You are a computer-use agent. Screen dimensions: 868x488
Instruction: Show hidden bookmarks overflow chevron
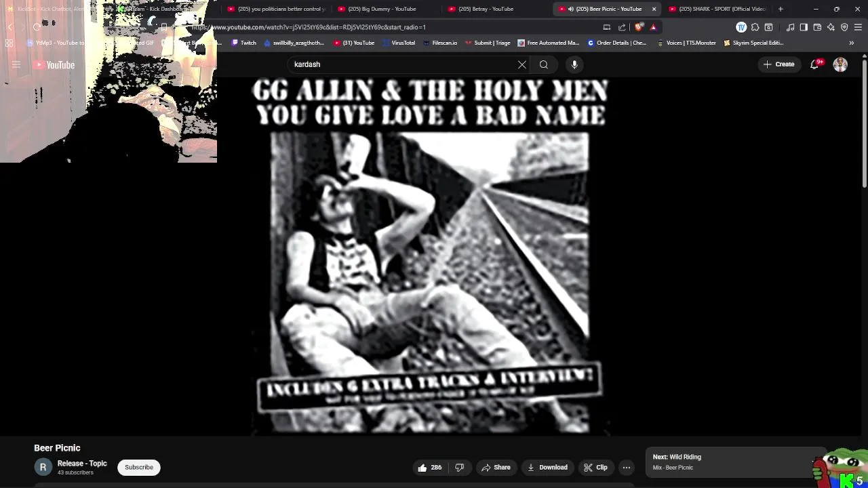point(852,43)
